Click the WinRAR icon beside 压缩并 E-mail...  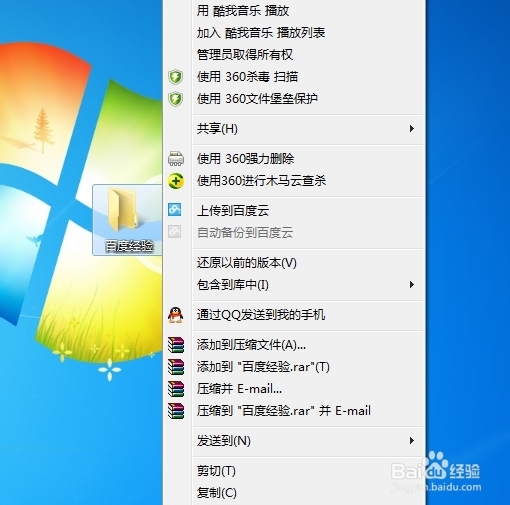(176, 389)
